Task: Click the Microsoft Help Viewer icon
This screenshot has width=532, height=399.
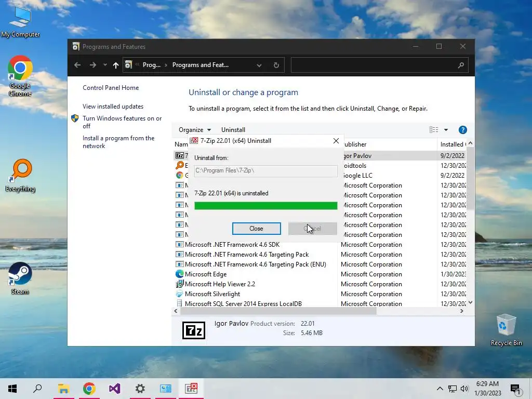Action: coord(179,284)
